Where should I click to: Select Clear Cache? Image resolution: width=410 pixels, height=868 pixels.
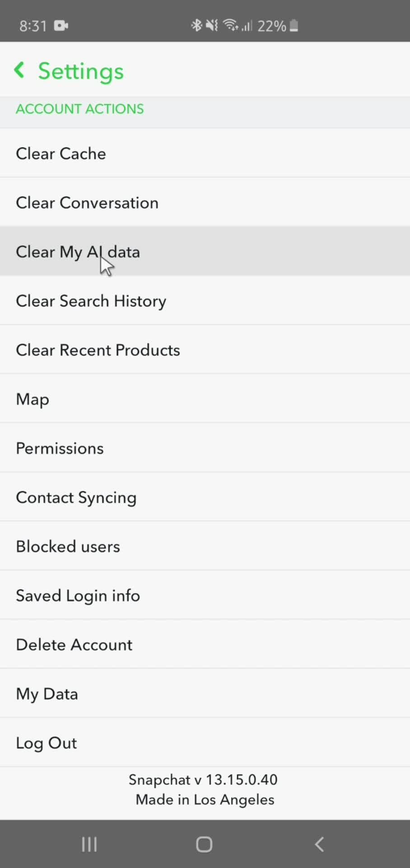61,153
